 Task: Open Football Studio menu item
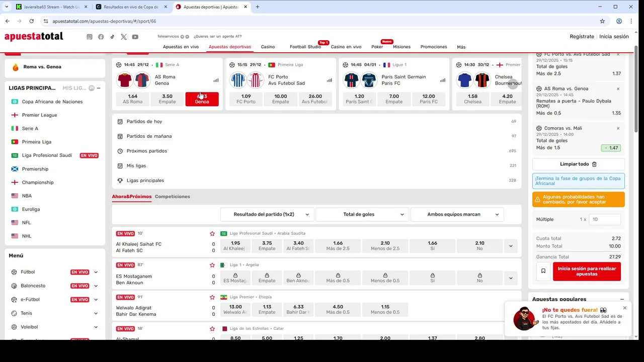point(305,47)
